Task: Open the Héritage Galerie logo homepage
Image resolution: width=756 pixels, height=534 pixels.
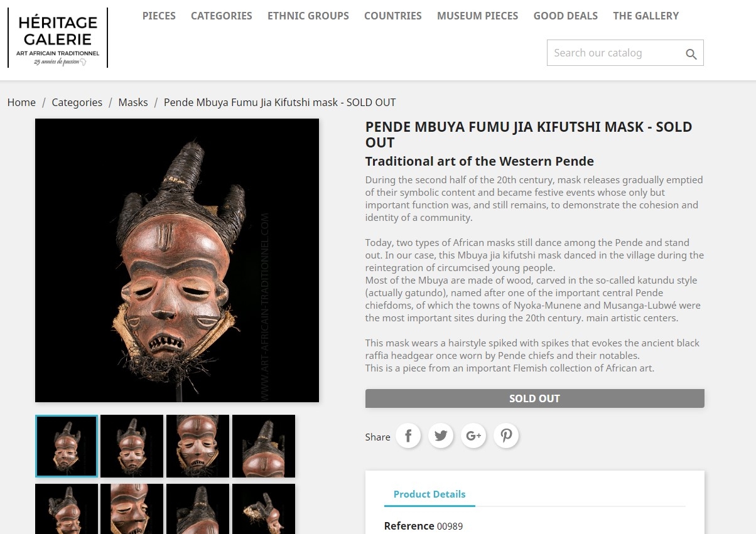Action: tap(58, 38)
